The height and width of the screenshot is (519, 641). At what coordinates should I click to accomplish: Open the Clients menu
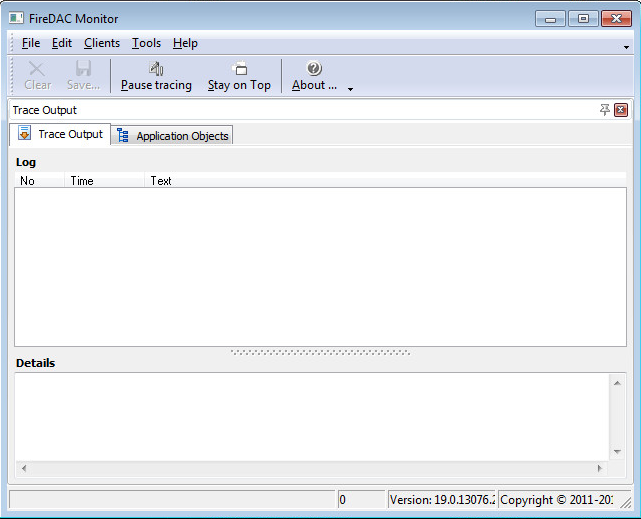click(x=102, y=43)
